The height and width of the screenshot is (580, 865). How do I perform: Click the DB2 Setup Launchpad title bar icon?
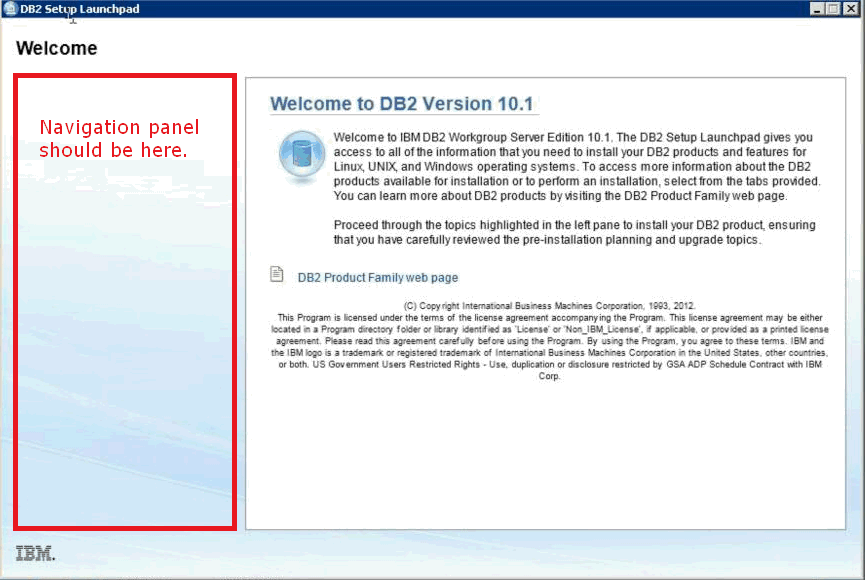tap(10, 8)
